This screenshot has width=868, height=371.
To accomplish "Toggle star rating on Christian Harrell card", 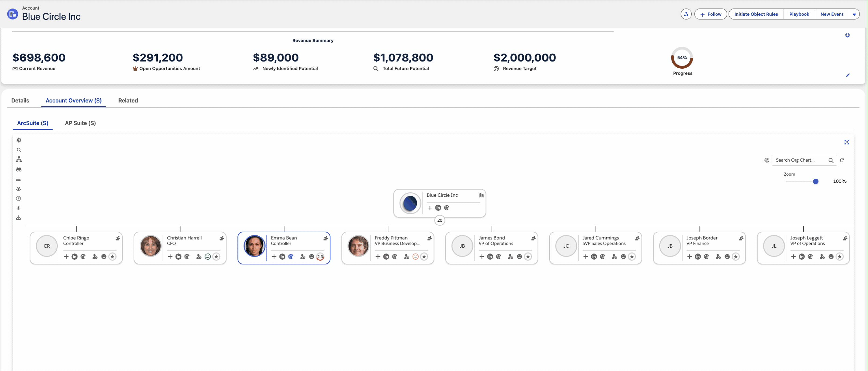I will pos(216,257).
